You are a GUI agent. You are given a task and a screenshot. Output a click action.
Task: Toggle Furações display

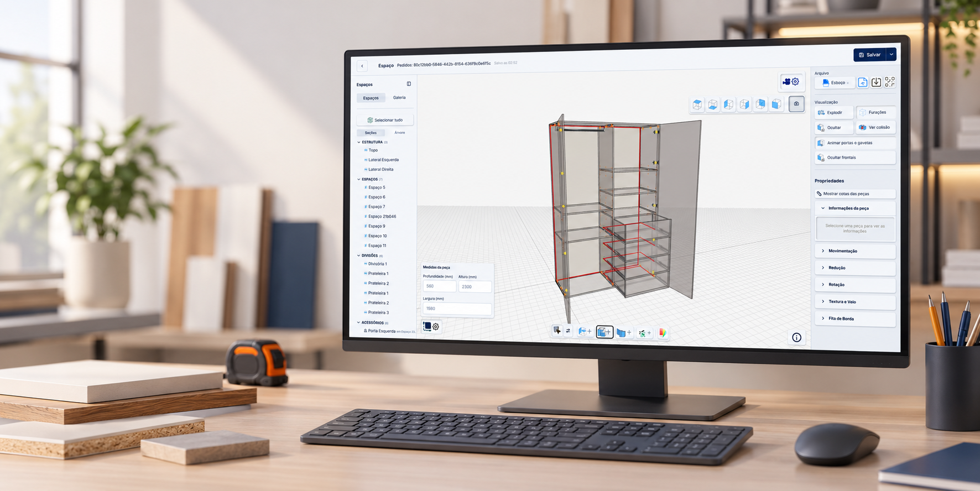point(876,112)
